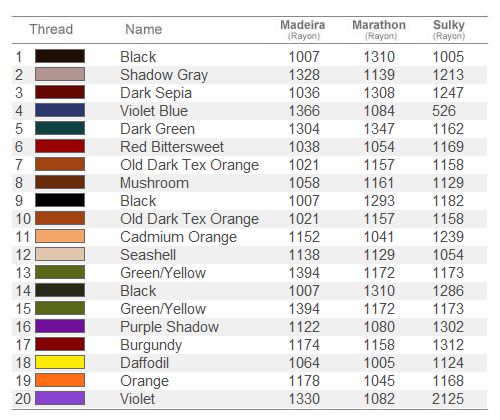The height and width of the screenshot is (420, 500).
Task: Select the Burgundy row name
Action: point(151,345)
